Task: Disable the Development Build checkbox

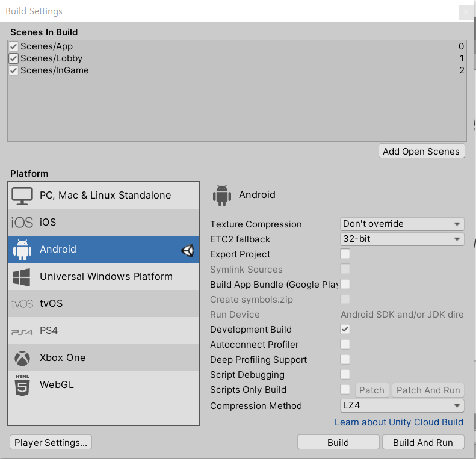Action: tap(345, 329)
